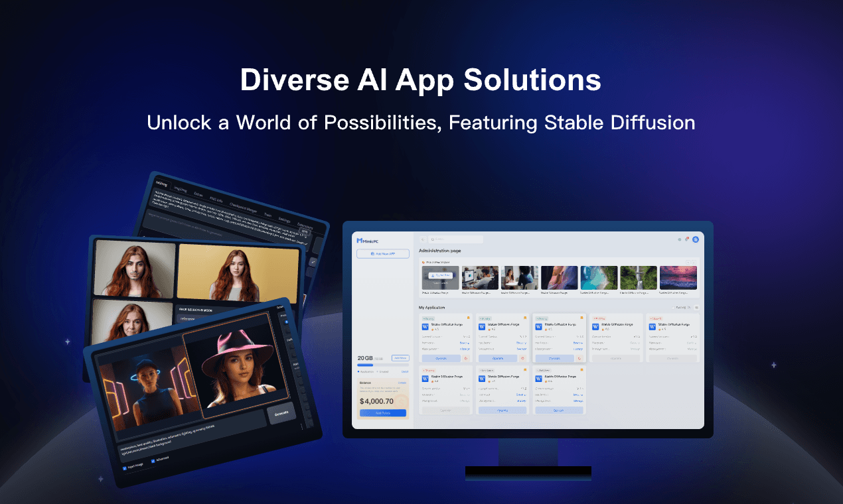843x504 pixels.
Task: Click the bookmark icon on the first application card
Action: (470, 318)
